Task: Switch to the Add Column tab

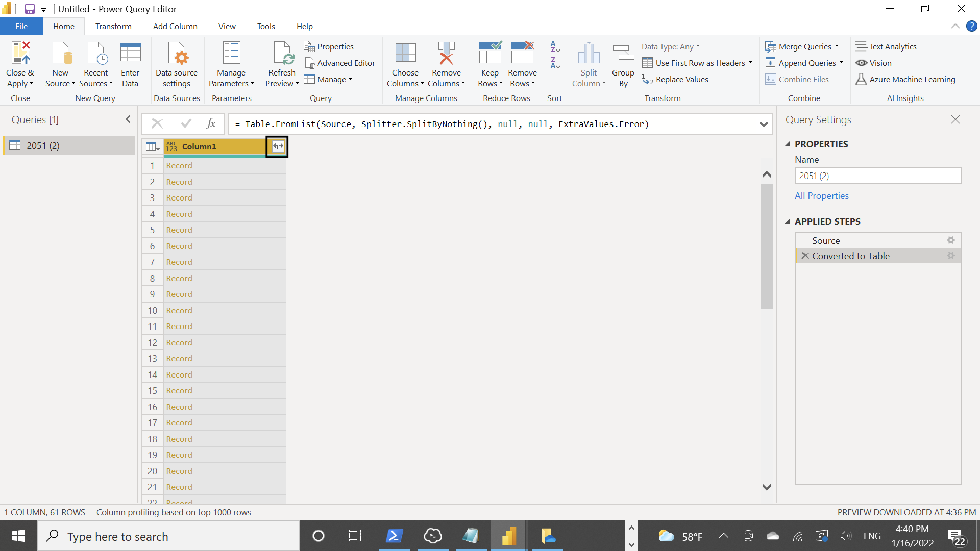Action: [x=175, y=27]
